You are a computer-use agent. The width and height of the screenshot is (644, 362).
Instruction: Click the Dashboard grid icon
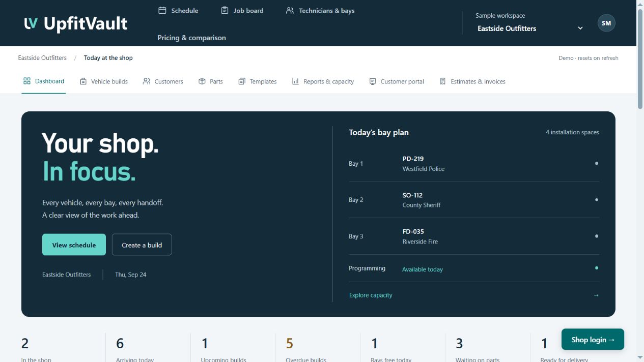pos(27,81)
